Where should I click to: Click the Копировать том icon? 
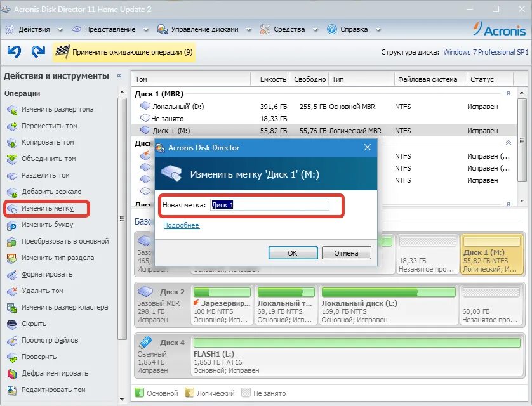tap(12, 143)
